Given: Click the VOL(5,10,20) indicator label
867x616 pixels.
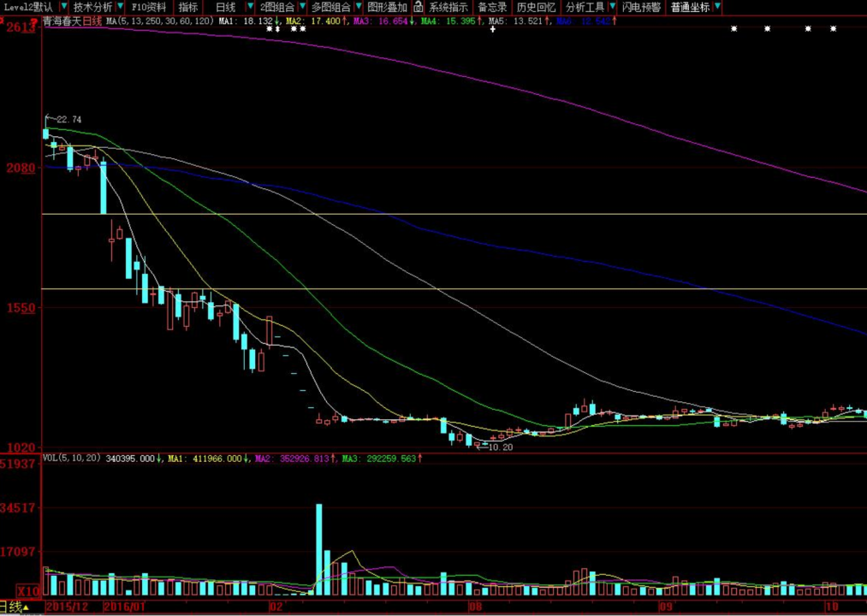Looking at the screenshot, I should pyautogui.click(x=72, y=459).
